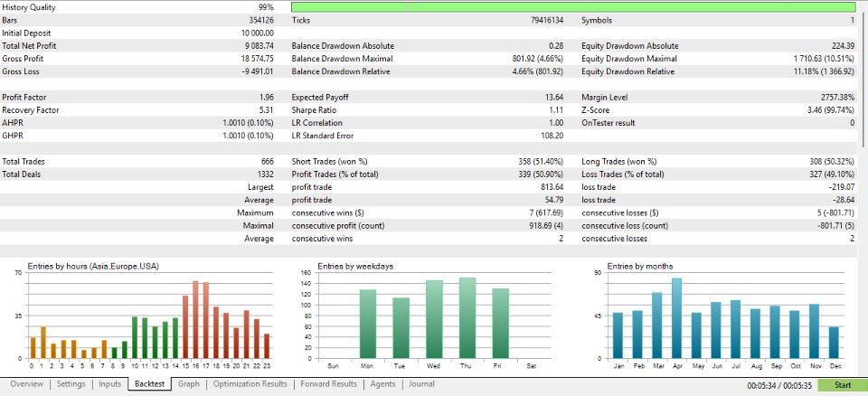The width and height of the screenshot is (868, 396).
Task: Open the Agents tab
Action: 383,384
